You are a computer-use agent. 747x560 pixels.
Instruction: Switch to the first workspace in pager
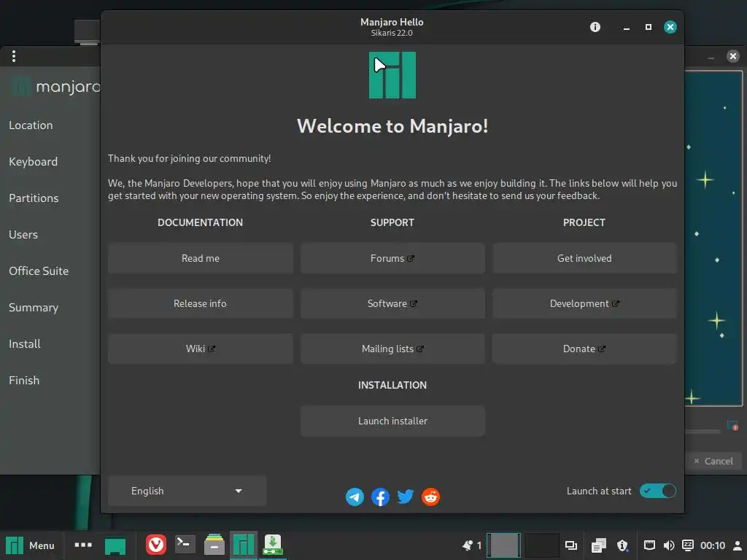tap(503, 545)
